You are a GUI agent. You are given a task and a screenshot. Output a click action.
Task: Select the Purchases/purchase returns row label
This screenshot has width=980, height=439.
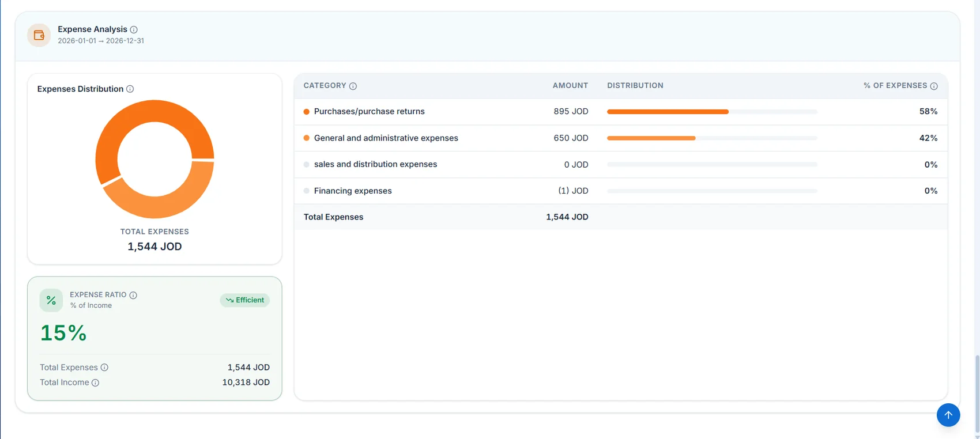370,112
